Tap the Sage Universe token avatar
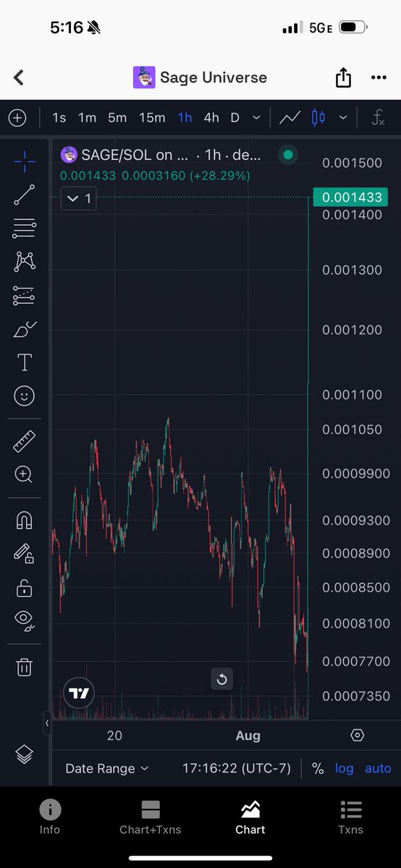401x868 pixels. point(144,77)
